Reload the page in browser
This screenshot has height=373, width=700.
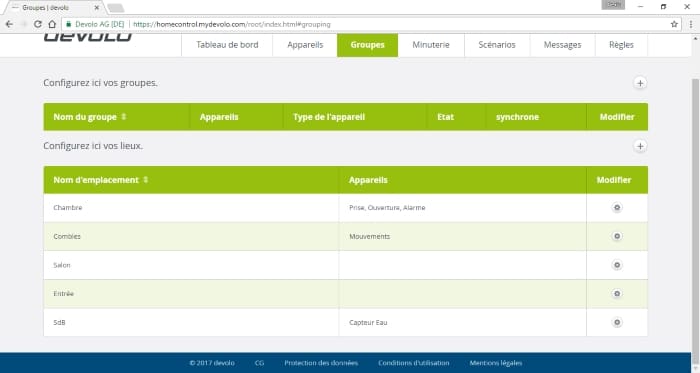(x=38, y=24)
